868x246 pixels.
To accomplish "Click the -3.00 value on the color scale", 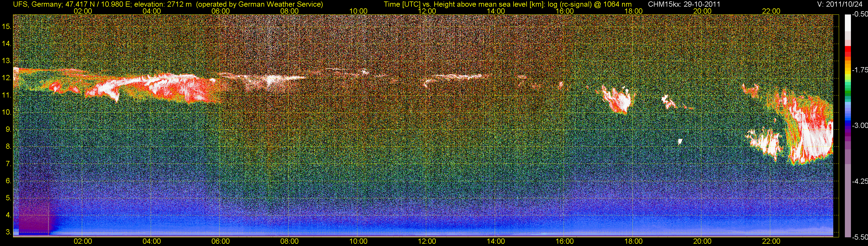I will click(x=860, y=125).
